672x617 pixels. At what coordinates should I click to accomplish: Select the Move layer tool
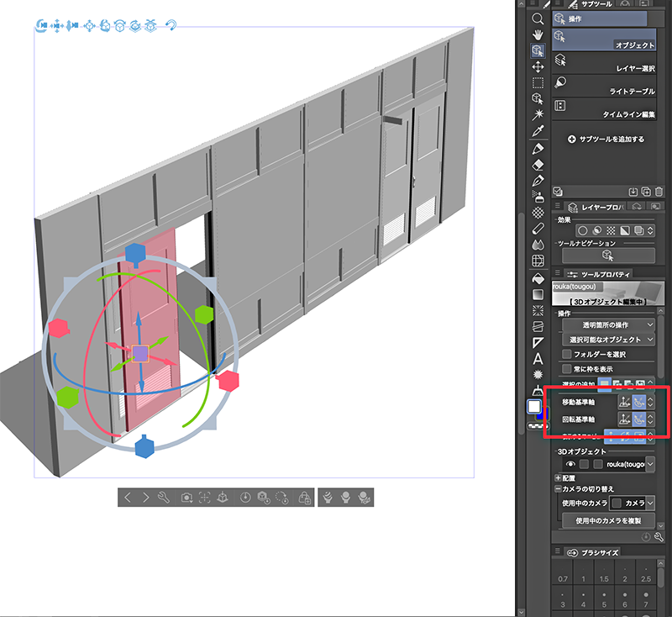click(x=538, y=66)
